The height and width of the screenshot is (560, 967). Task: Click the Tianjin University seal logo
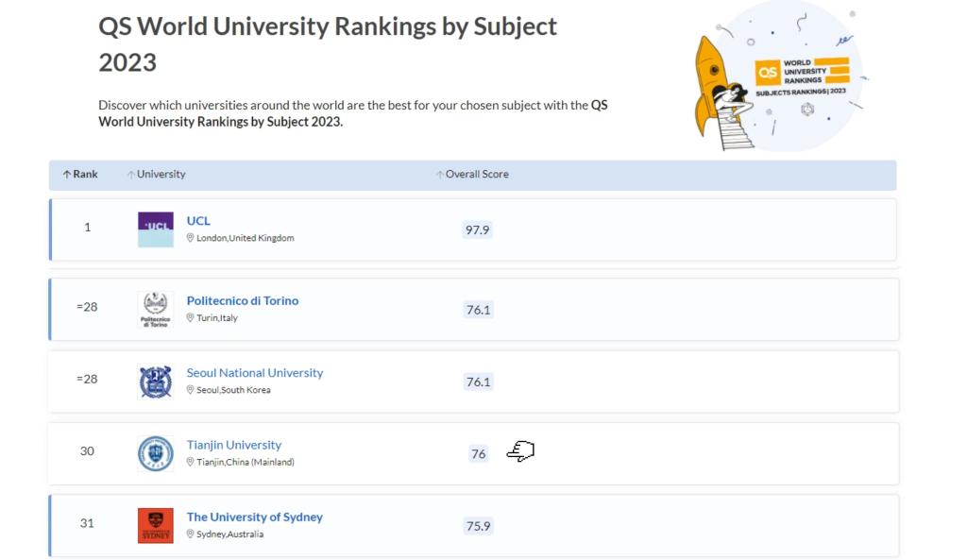point(156,453)
